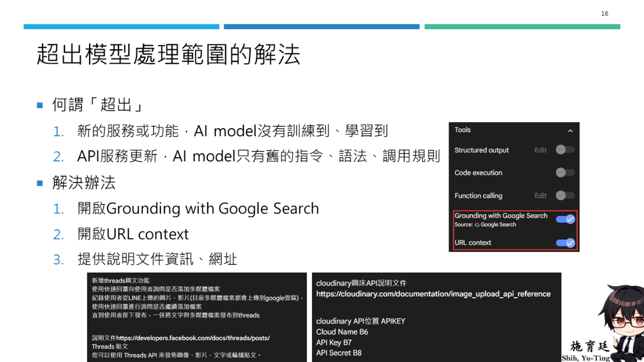
Task: Click the bullet 何謂「超出」
Action: [x=97, y=105]
